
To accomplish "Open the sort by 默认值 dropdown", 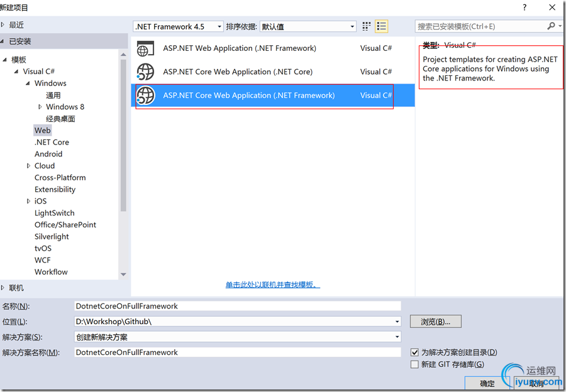I will 308,26.
